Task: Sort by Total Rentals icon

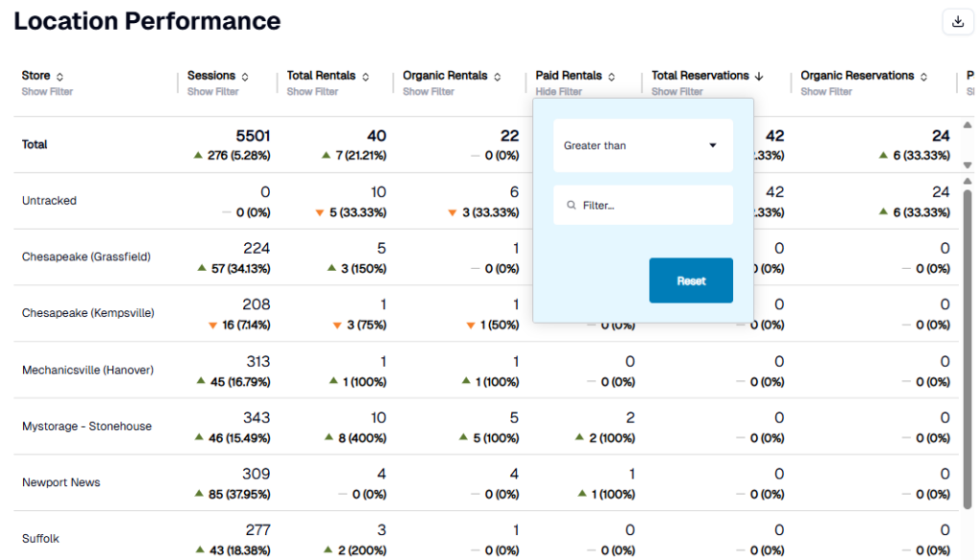Action: pos(366,77)
